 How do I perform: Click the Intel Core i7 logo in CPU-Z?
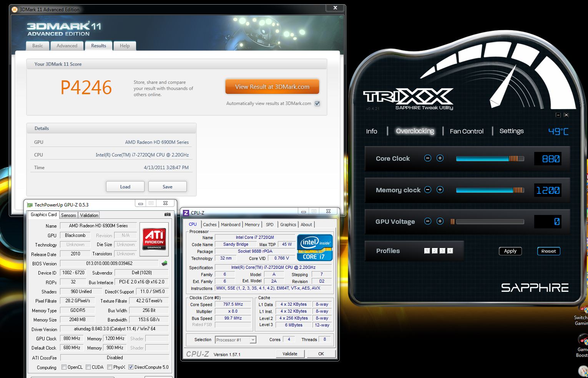315,247
